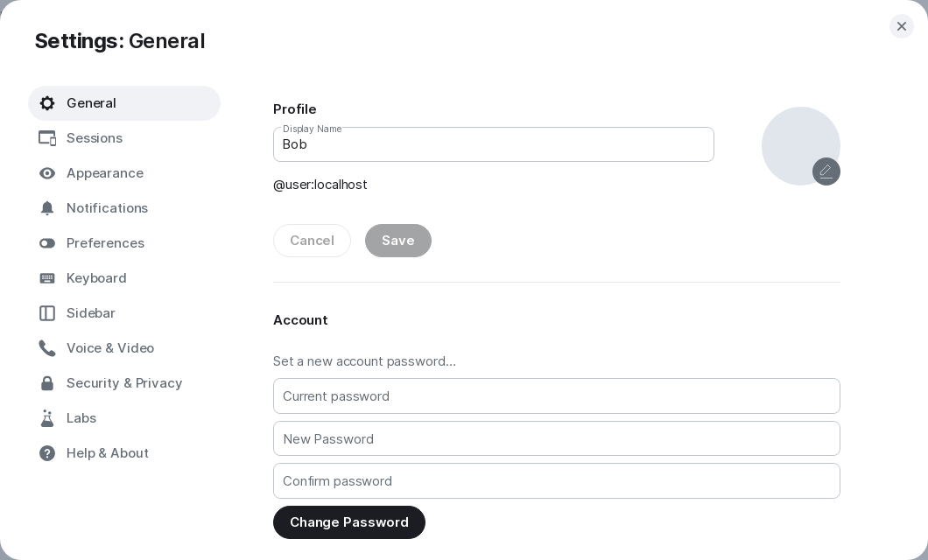Click the Appearance eye icon
The height and width of the screenshot is (560, 928).
tap(47, 173)
